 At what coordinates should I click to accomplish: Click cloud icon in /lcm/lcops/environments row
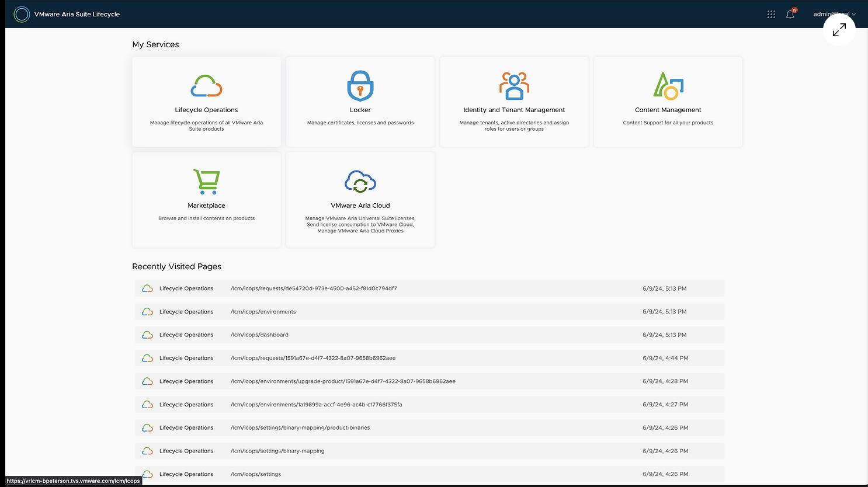pyautogui.click(x=148, y=312)
